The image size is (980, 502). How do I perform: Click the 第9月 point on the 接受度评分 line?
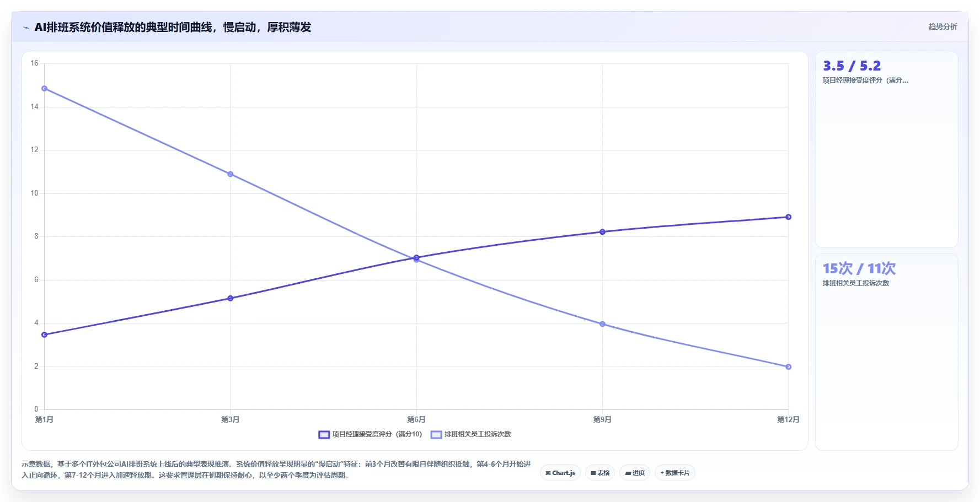click(x=602, y=232)
